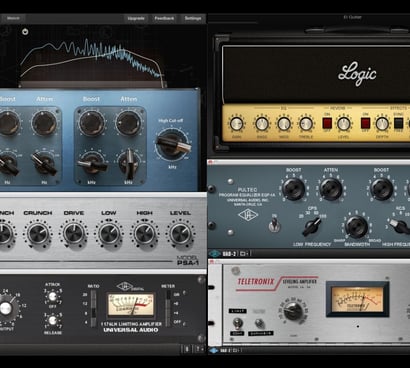Click the Treble knob on Logic amp
Viewport: 410px width, 368px height.
tap(306, 124)
